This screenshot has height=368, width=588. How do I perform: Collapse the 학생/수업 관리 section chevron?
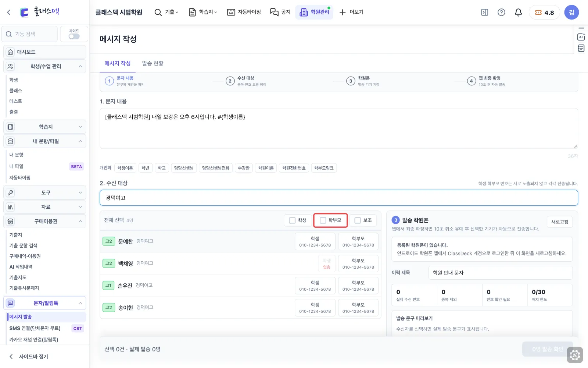click(80, 66)
